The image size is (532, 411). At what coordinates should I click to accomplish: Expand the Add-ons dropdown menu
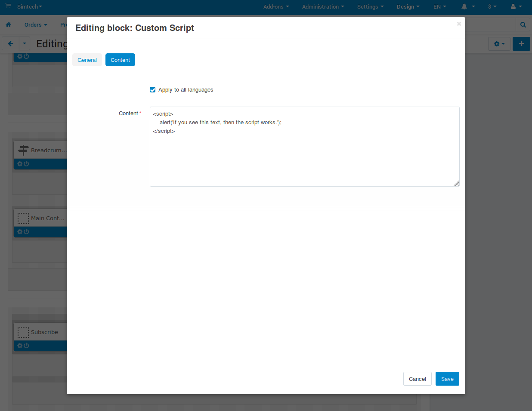click(x=276, y=7)
